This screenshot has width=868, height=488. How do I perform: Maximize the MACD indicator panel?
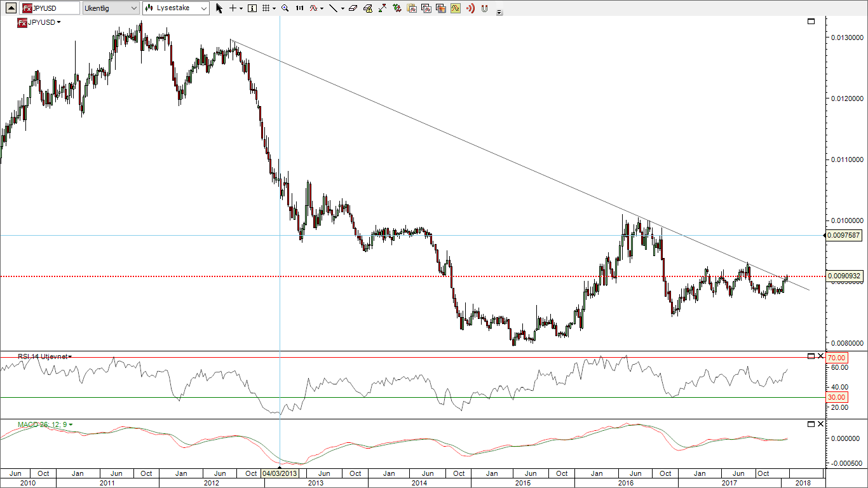click(x=811, y=424)
